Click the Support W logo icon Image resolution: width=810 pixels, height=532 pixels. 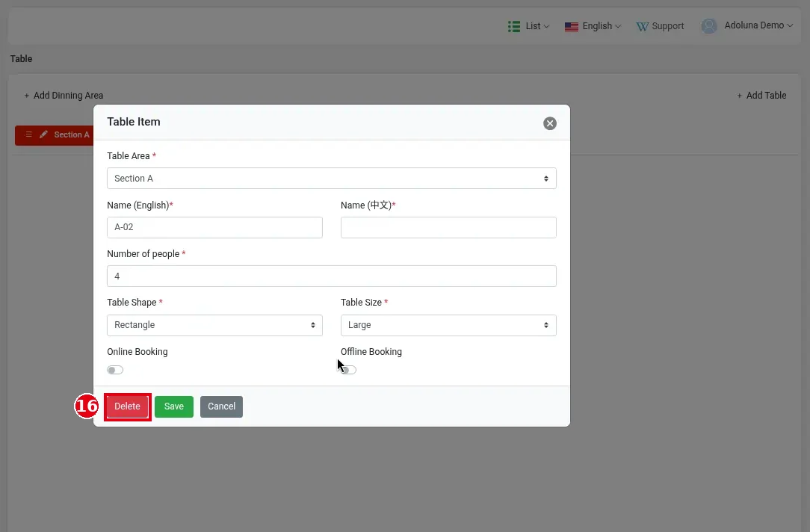coord(642,27)
